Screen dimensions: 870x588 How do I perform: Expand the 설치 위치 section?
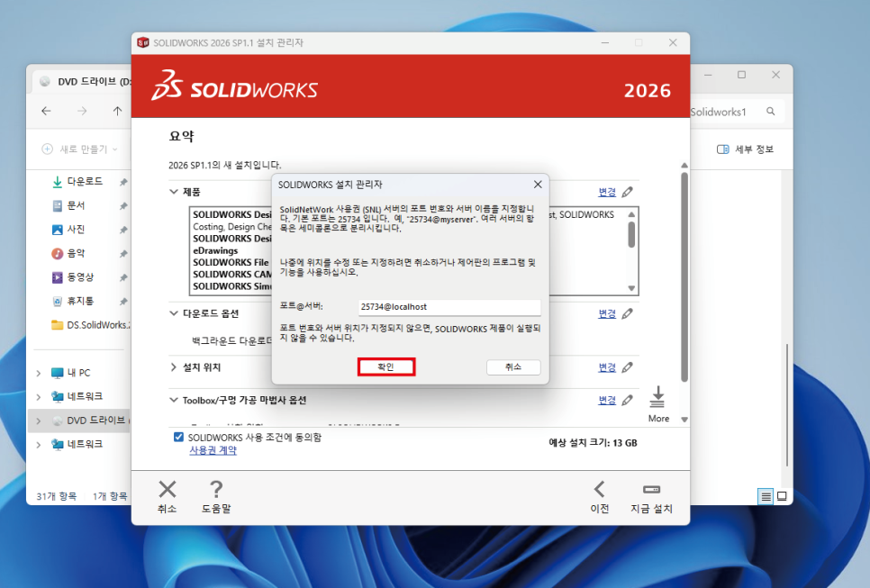(x=174, y=367)
